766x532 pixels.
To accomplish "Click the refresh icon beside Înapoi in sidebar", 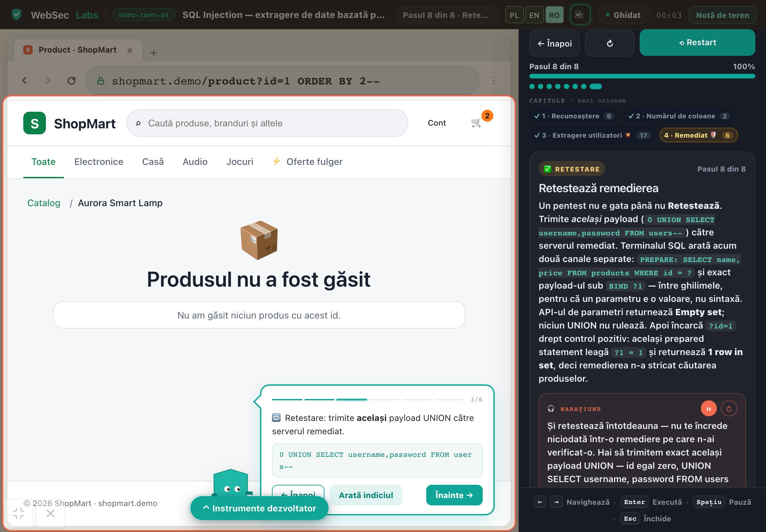I will click(x=610, y=43).
